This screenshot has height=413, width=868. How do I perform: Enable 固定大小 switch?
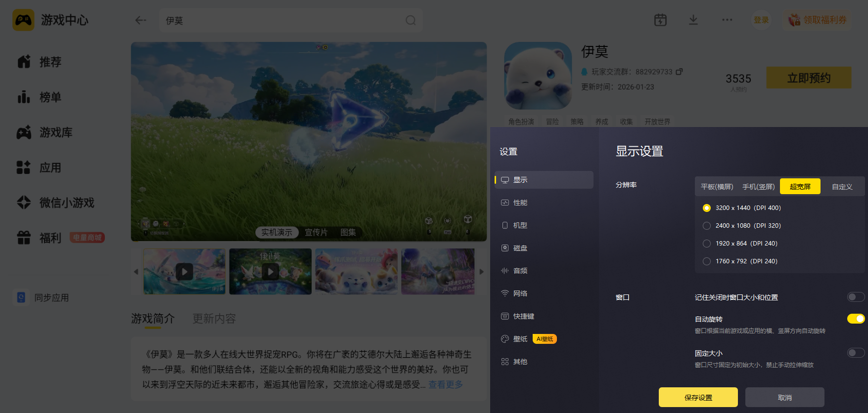point(856,353)
